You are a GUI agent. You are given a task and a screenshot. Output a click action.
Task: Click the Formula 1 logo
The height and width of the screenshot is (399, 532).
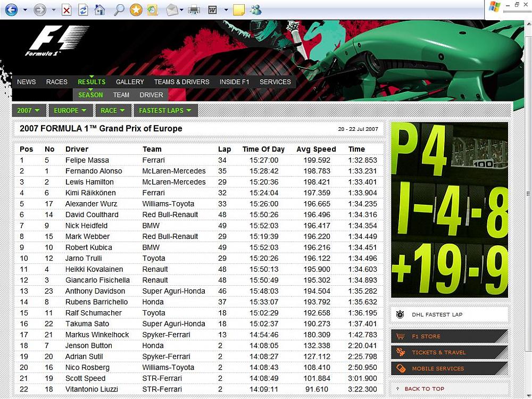click(44, 41)
